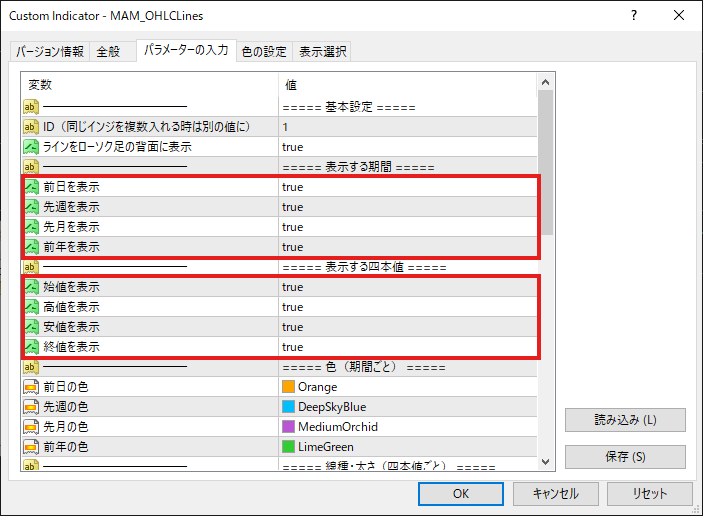The width and height of the screenshot is (703, 516).
Task: Click the color-type icon beside 先月の色
Action: click(x=31, y=427)
